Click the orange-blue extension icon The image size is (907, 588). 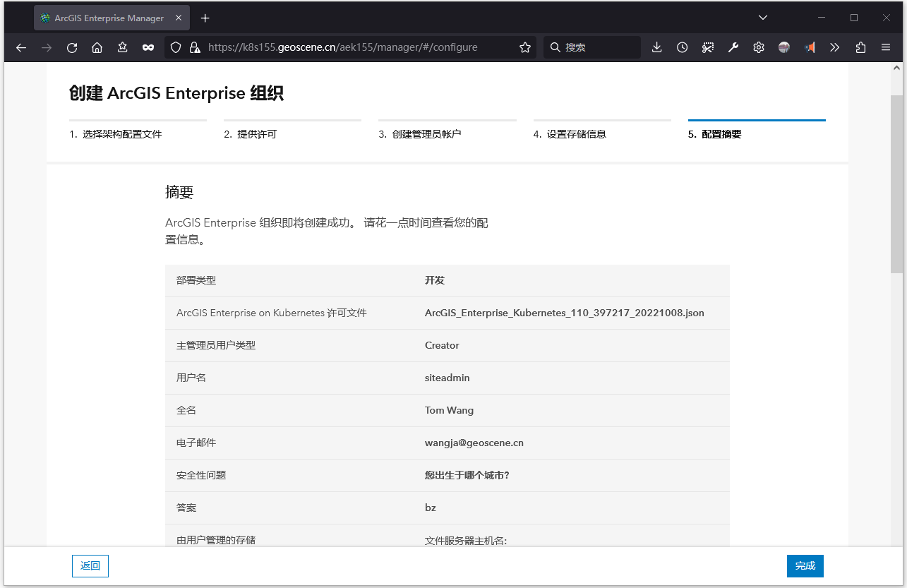point(810,47)
